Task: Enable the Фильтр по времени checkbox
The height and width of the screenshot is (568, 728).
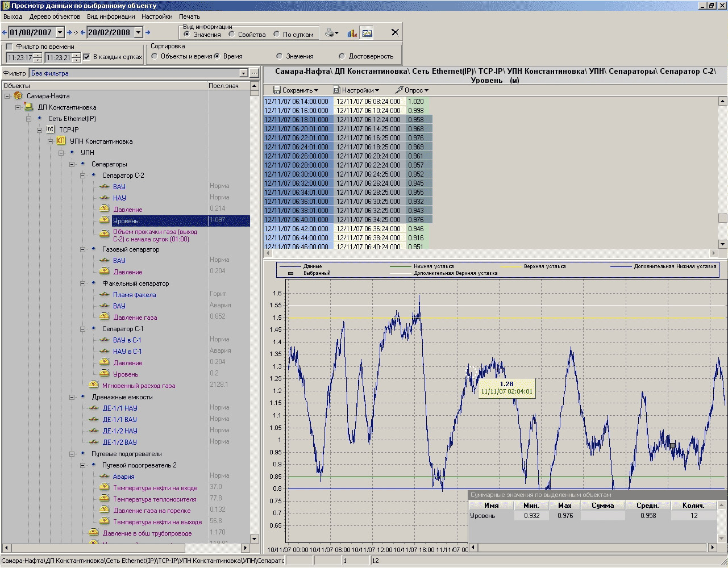Action: 9,47
